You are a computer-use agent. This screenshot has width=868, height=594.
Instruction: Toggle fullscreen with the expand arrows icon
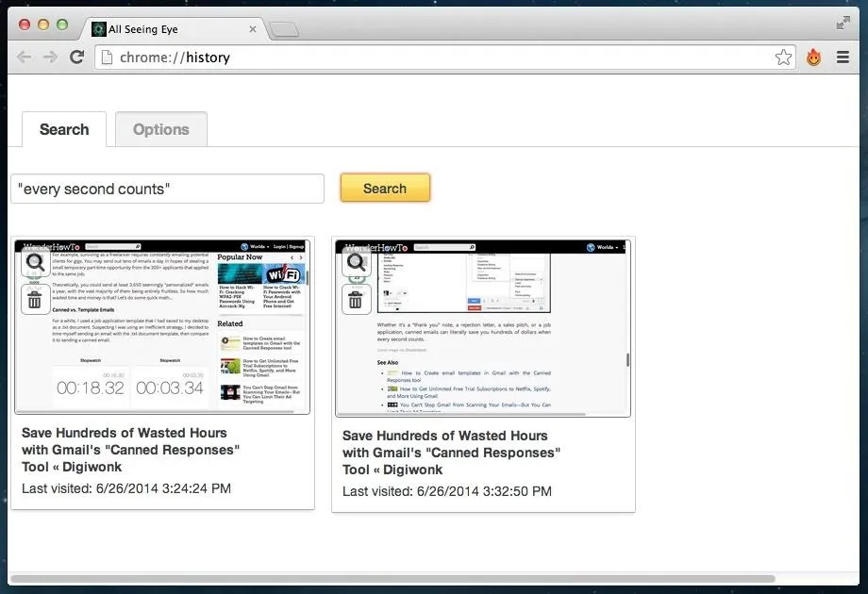point(843,23)
